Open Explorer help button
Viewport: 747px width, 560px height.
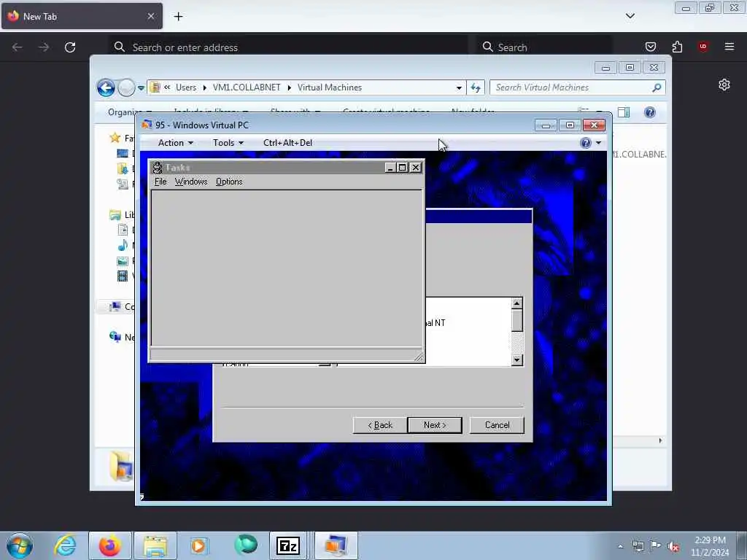point(649,112)
